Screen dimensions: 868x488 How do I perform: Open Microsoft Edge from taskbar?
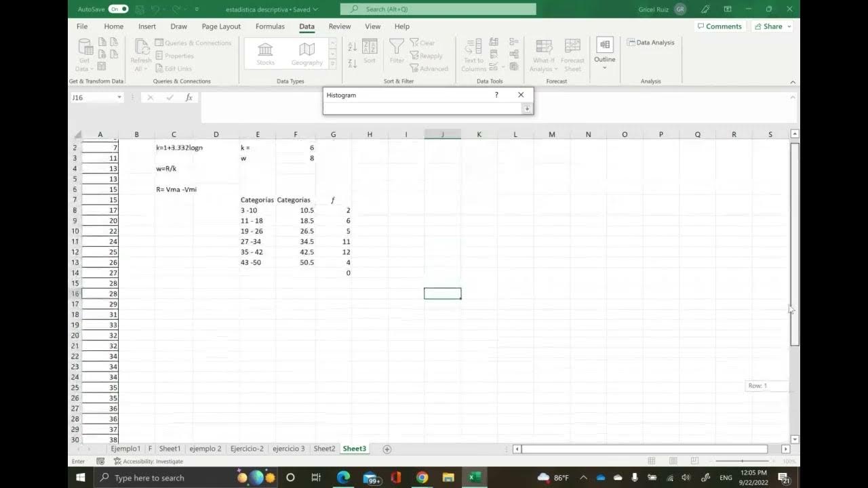(x=343, y=477)
